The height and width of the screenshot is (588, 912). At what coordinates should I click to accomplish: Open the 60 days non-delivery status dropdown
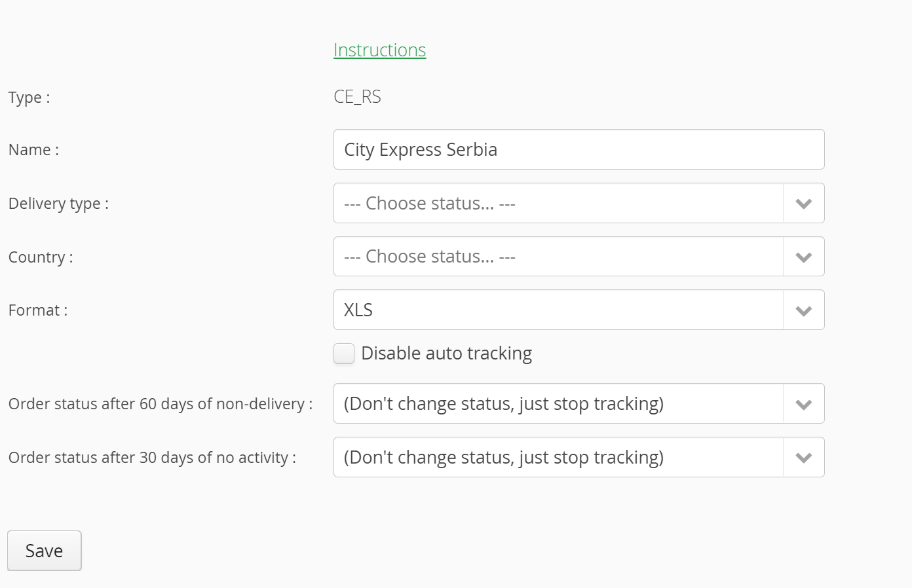coord(558,404)
